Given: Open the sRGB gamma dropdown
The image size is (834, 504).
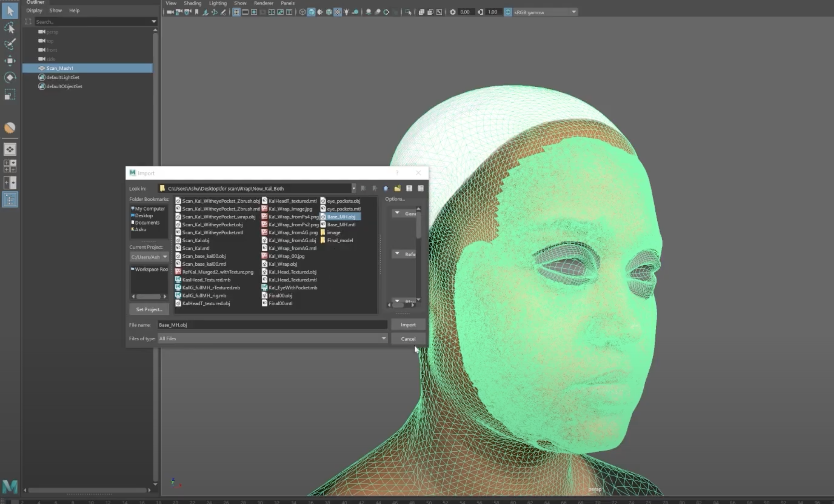Looking at the screenshot, I should point(574,12).
